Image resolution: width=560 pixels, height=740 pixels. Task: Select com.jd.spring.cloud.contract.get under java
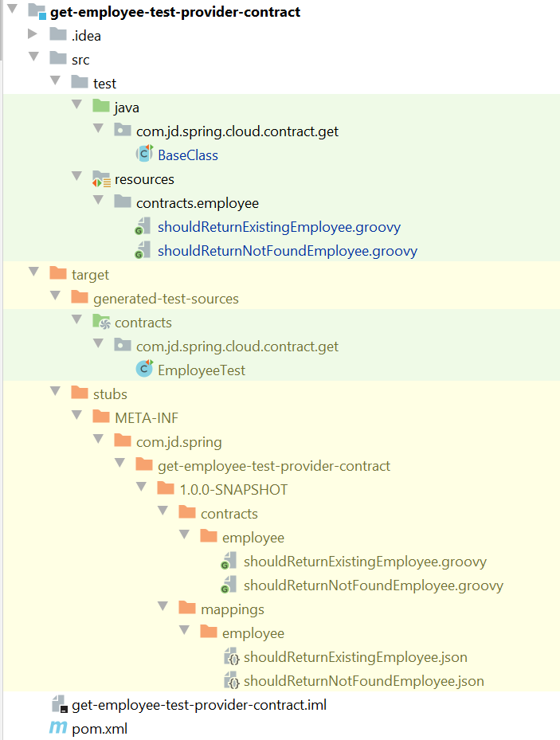point(237,131)
